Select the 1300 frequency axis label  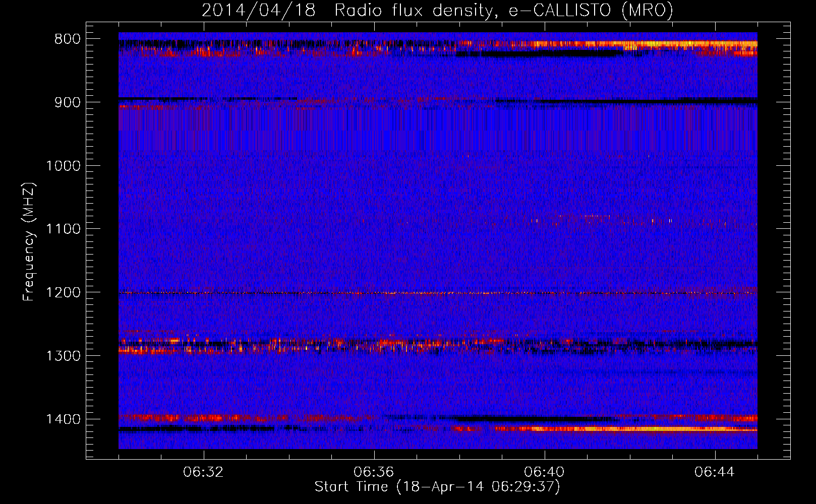pos(63,356)
